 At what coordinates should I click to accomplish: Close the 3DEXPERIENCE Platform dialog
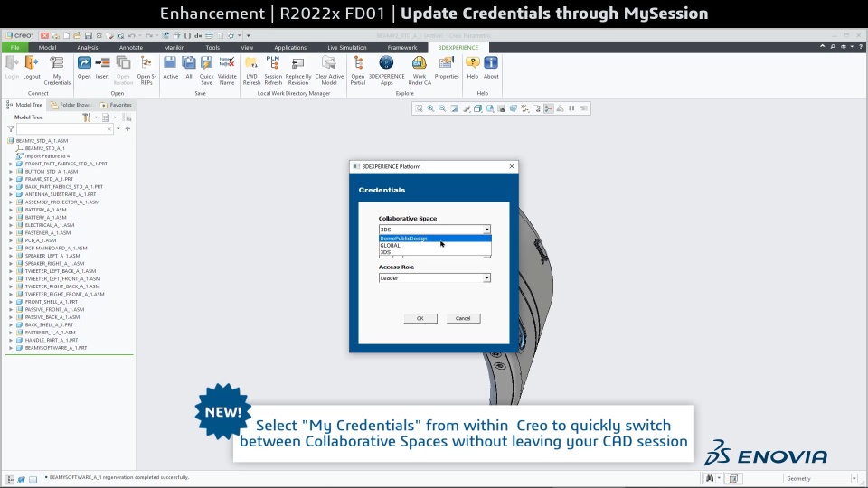(512, 166)
